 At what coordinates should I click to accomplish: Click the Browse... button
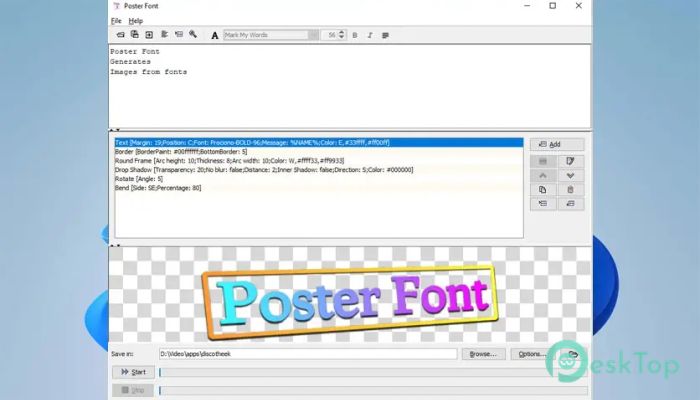[x=483, y=354]
